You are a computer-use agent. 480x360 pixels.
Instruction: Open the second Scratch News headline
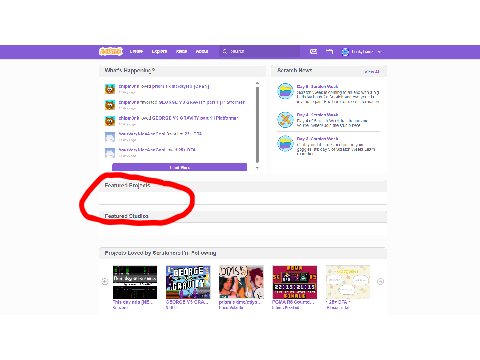317,115
